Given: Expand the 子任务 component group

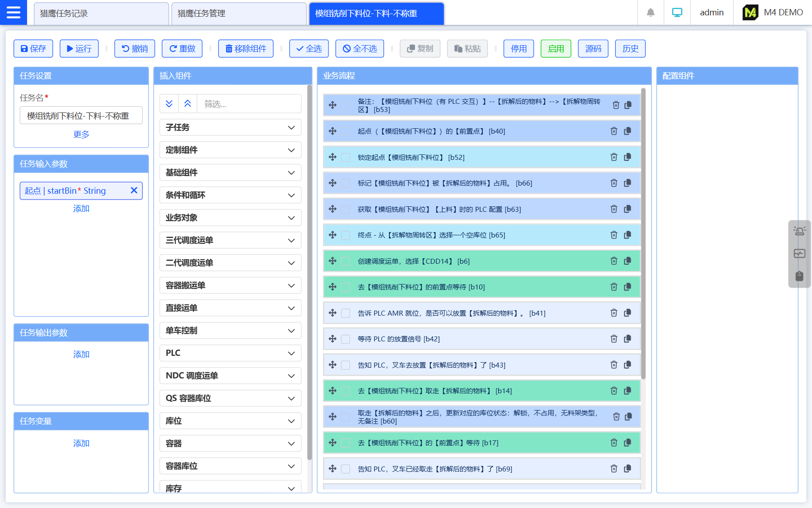Looking at the screenshot, I should pos(230,127).
